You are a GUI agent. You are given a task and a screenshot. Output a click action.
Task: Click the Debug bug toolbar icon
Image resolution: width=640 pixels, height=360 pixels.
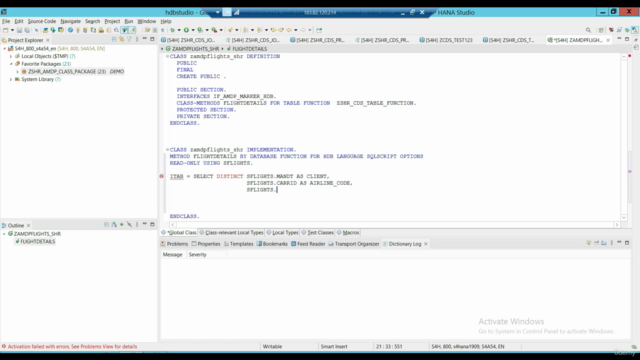click(172, 30)
